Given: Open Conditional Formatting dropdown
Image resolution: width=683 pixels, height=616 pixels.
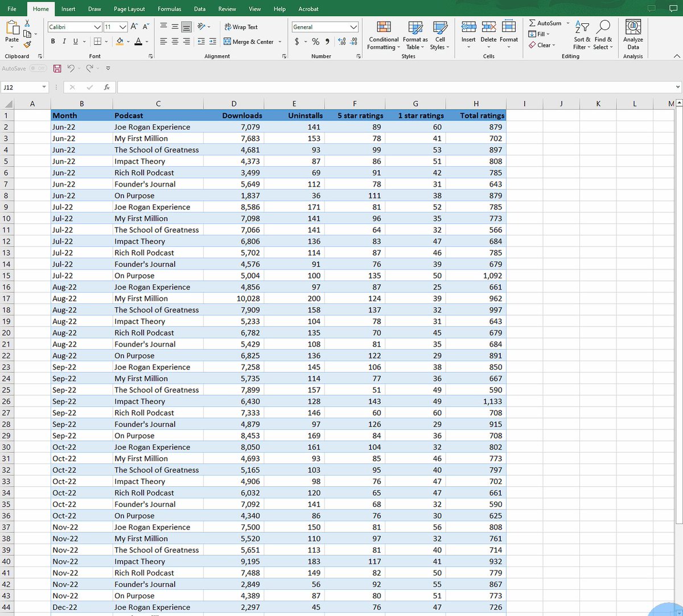Looking at the screenshot, I should (384, 35).
